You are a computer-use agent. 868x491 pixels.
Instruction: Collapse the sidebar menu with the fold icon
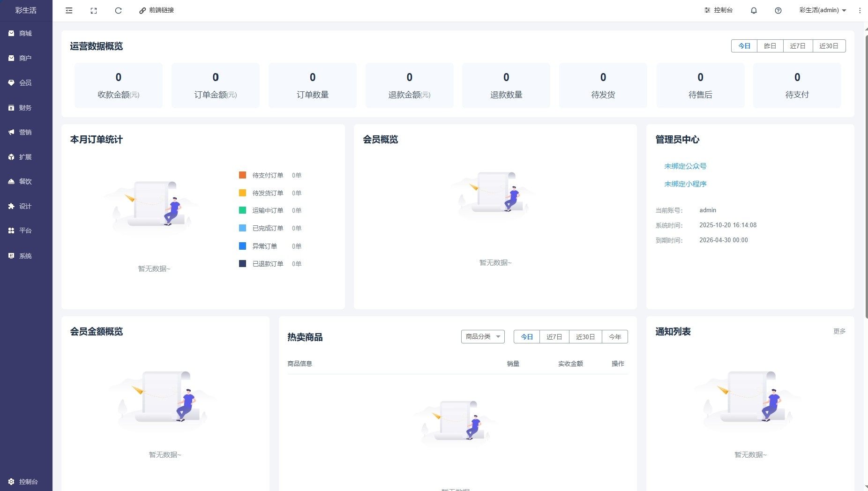(x=69, y=10)
